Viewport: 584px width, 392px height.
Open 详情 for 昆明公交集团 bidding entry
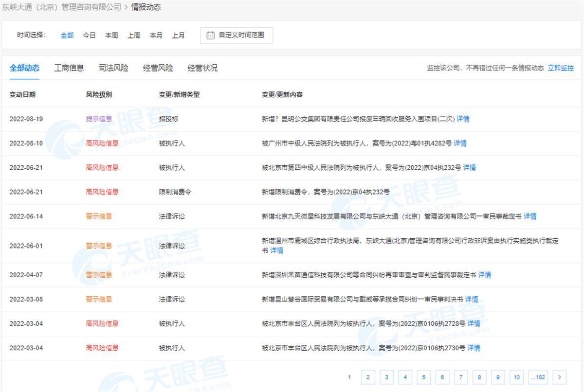pyautogui.click(x=463, y=119)
